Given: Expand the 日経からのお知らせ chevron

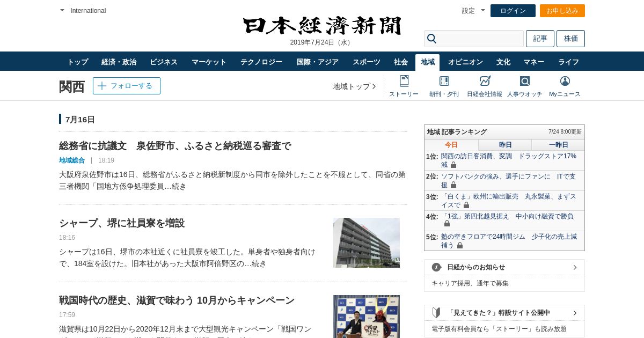Looking at the screenshot, I should pos(575,267).
